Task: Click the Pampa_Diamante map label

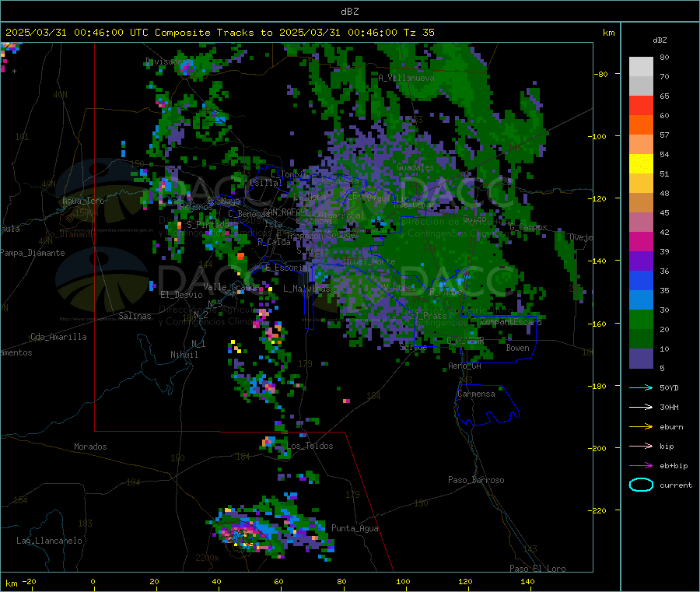Action: [x=33, y=253]
